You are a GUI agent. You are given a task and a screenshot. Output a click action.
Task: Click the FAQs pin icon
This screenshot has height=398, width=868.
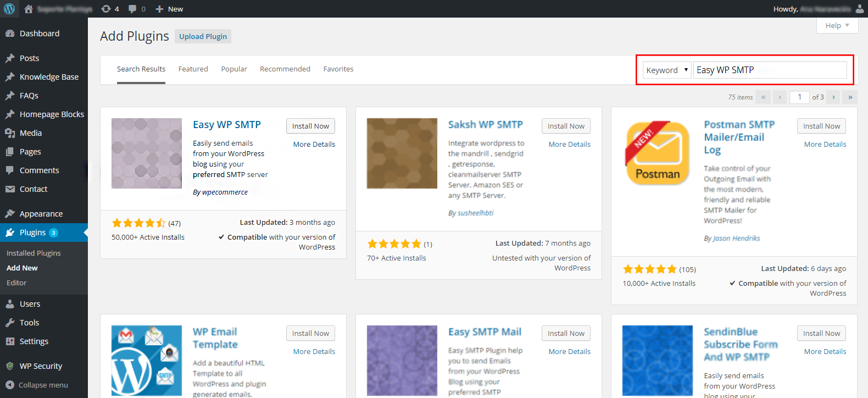point(10,96)
